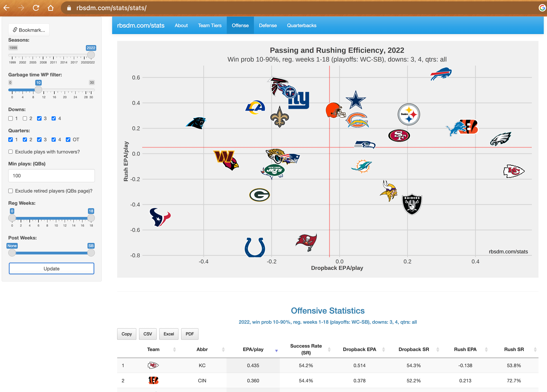
Task: Export table with CSV button
Action: tap(147, 334)
